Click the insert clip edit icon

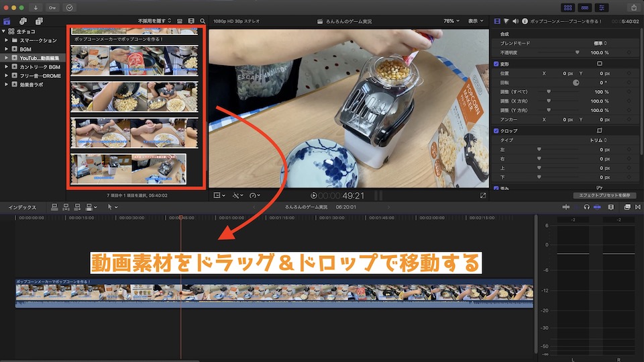[x=66, y=207]
